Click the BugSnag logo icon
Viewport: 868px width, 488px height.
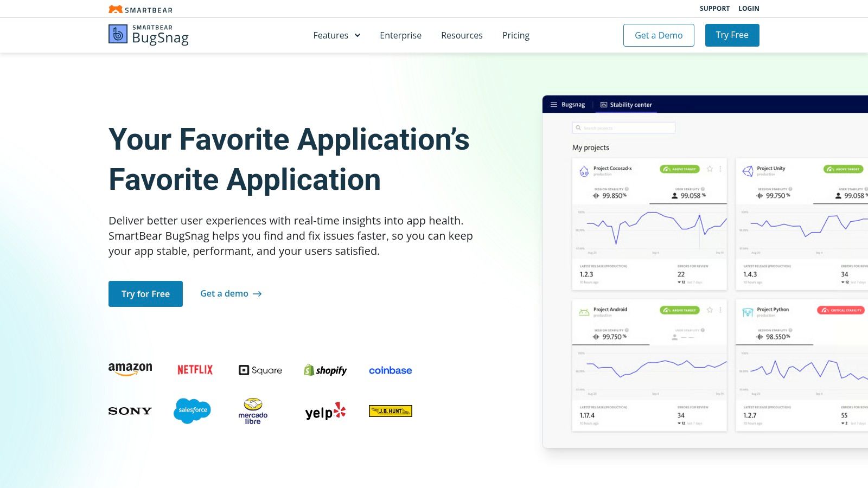pos(118,34)
